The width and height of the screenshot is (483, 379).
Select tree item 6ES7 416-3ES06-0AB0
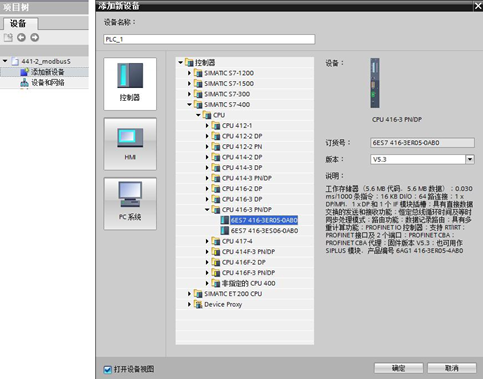(x=264, y=231)
